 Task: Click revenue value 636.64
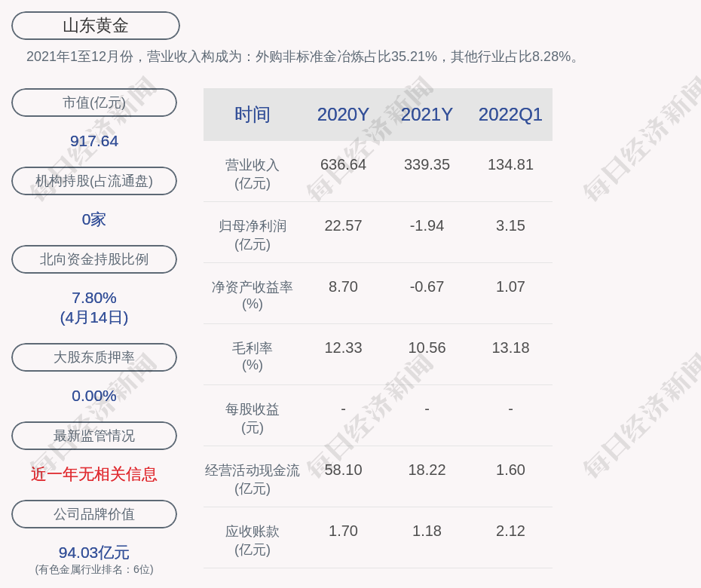click(x=343, y=164)
